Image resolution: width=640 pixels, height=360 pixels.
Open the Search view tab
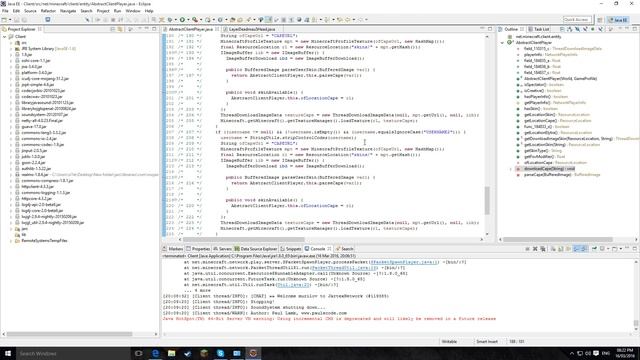point(344,249)
